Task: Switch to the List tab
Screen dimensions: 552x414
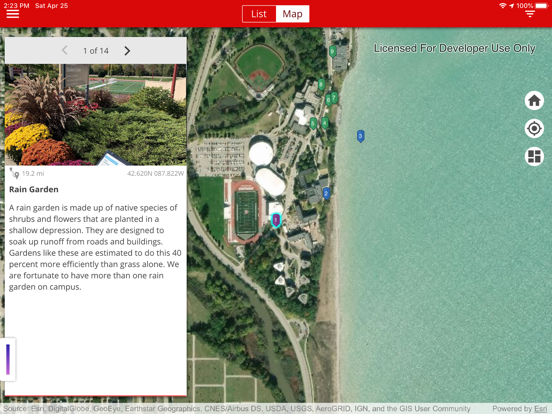Action: coord(259,14)
